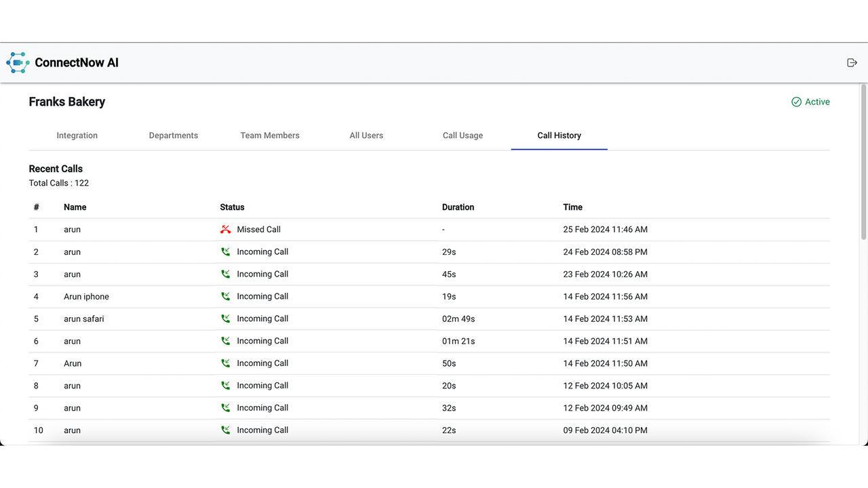Click the Franks Bakery heading
This screenshot has width=868, height=488.
67,102
